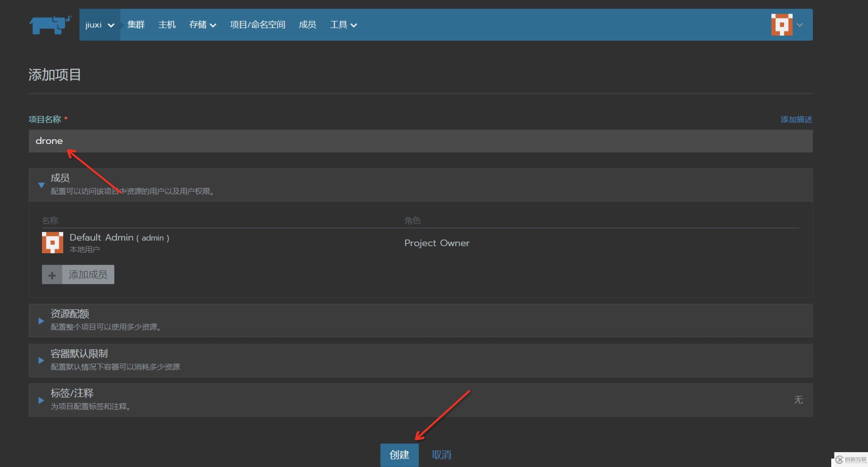Click the 角色 column header
The height and width of the screenshot is (467, 868).
click(412, 221)
